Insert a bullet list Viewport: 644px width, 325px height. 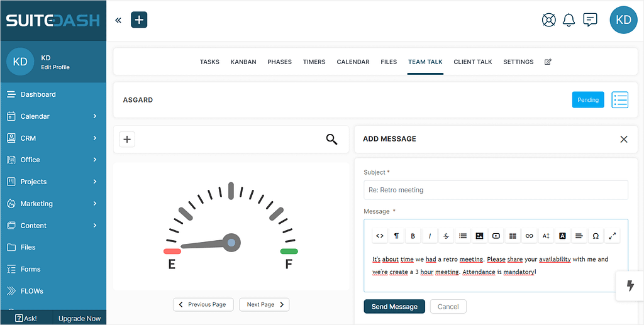463,236
